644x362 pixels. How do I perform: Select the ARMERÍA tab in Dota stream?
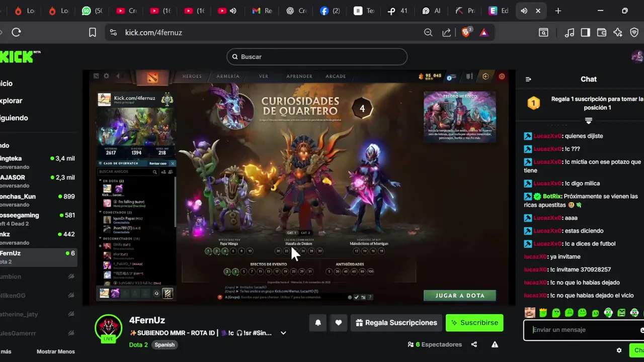point(228,76)
